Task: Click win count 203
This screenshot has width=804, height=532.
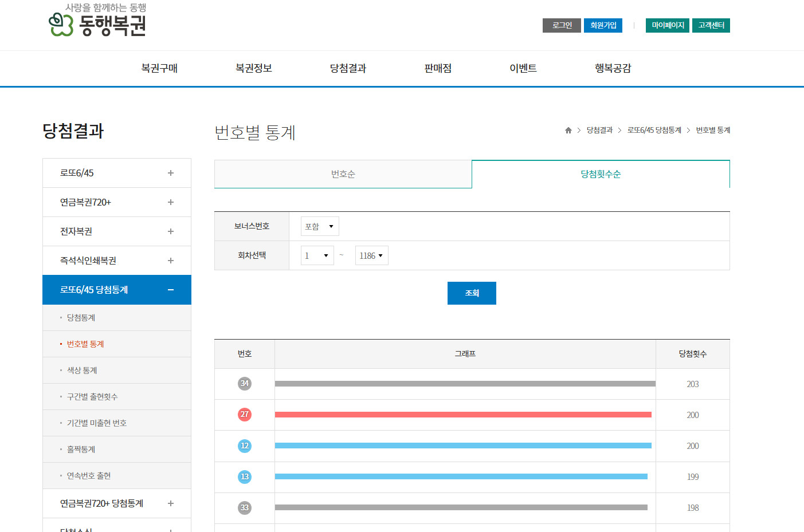Action: point(693,384)
